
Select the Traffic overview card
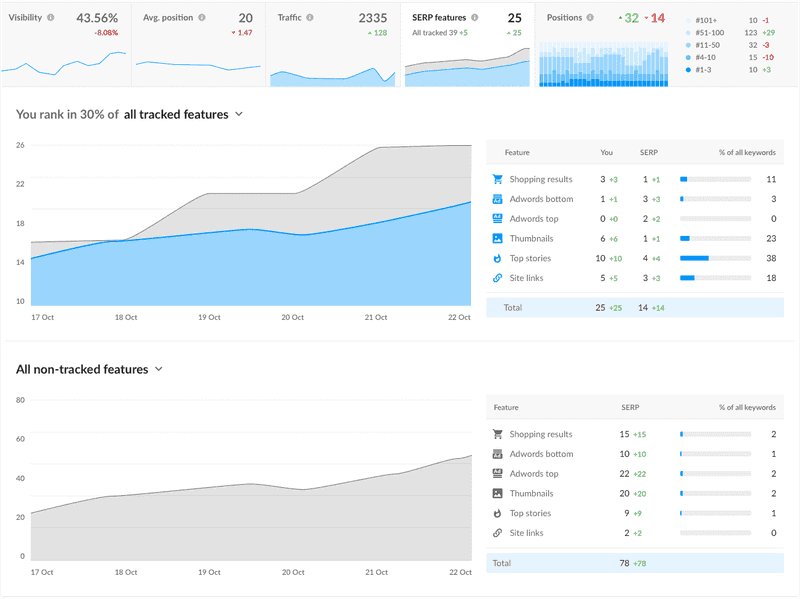(x=330, y=45)
